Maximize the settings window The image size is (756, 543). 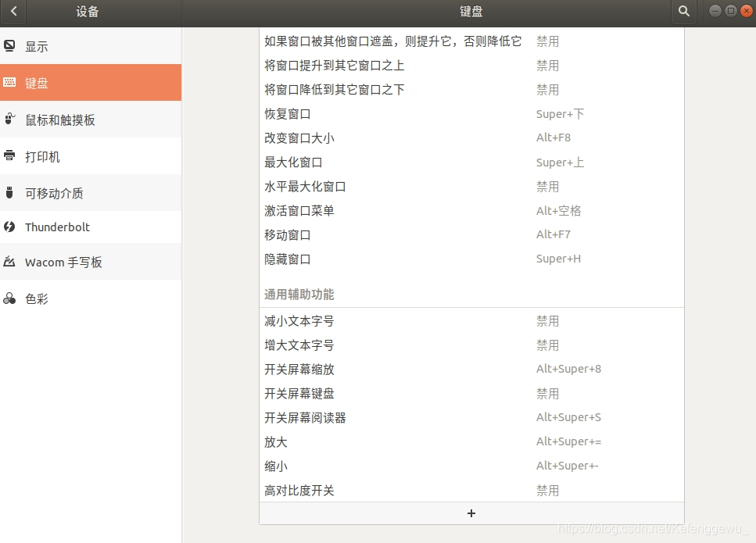pyautogui.click(x=731, y=11)
